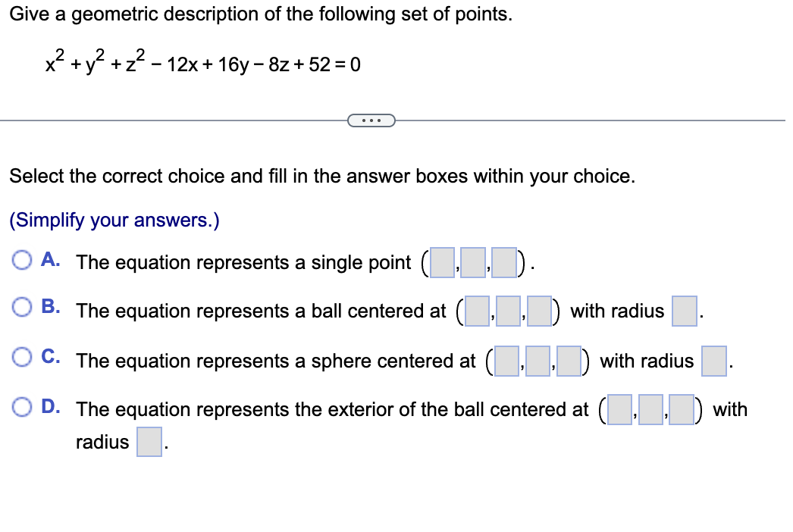Click the second coordinate box in choice A

(473, 261)
